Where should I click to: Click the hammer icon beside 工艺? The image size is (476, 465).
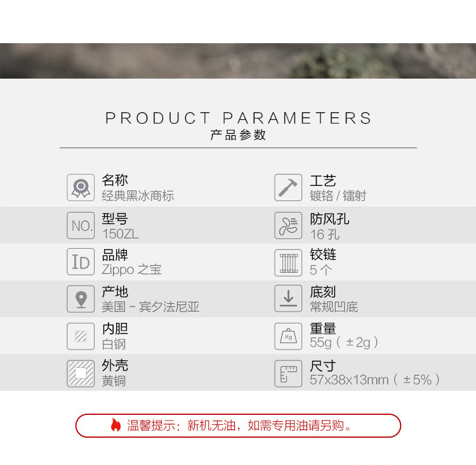pyautogui.click(x=288, y=187)
